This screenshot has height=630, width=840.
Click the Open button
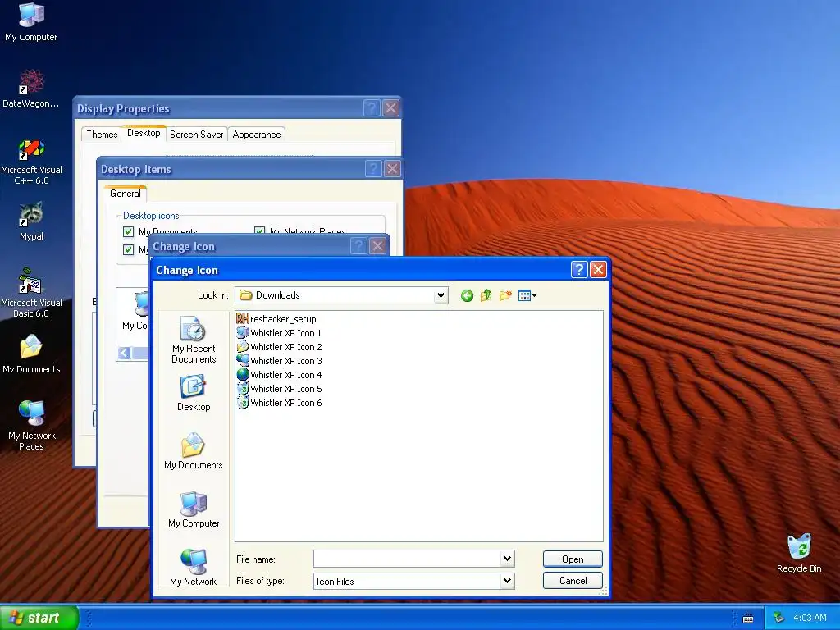573,559
